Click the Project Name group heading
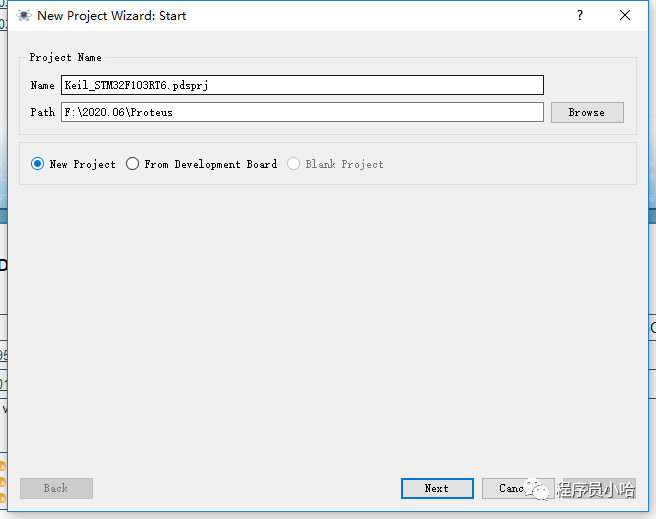Screen dimensions: 656x519 [x=65, y=58]
